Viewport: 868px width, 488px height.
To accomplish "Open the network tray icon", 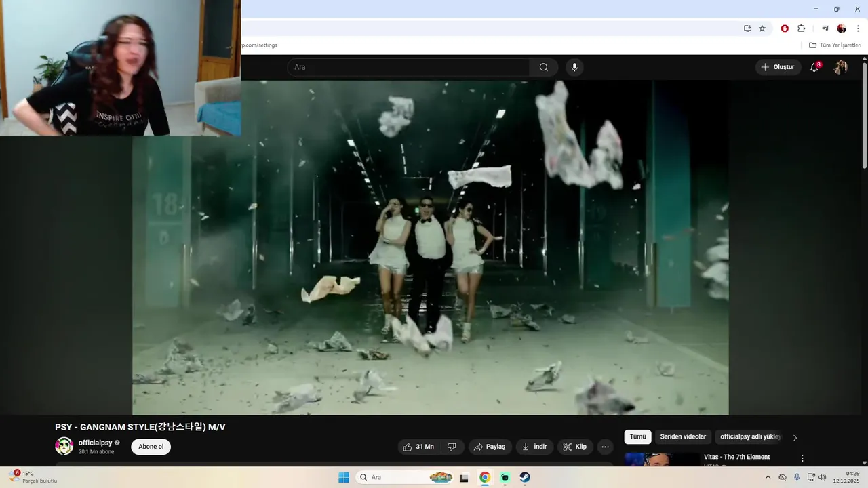I will (811, 477).
